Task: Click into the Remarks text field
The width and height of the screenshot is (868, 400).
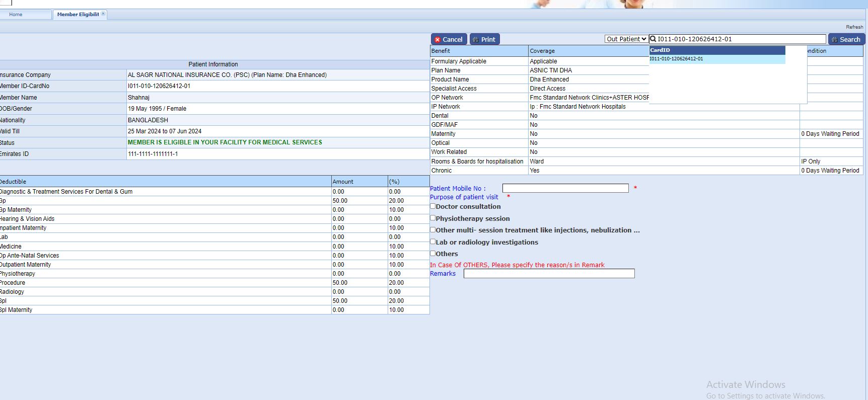Action: coord(549,274)
